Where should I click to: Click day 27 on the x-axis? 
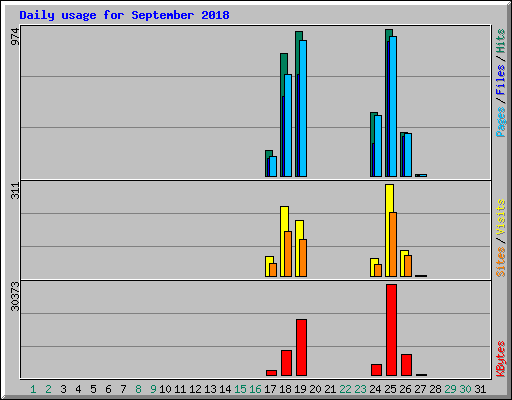[420, 389]
